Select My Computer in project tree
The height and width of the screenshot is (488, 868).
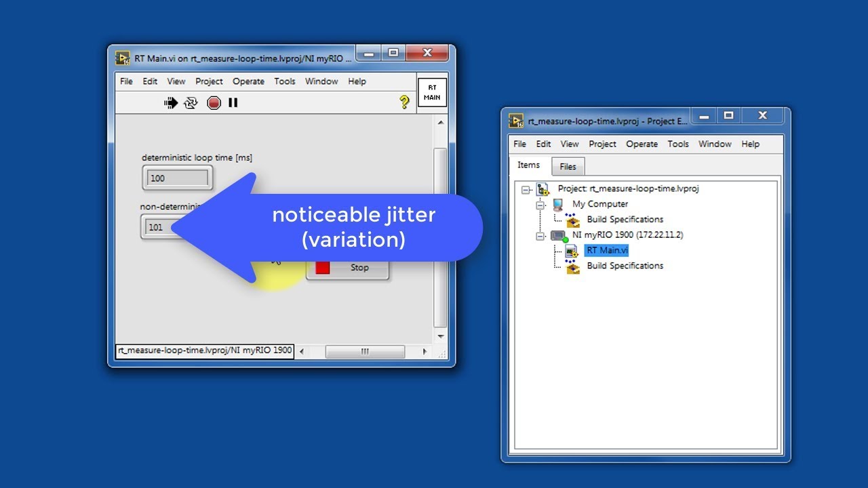[600, 204]
